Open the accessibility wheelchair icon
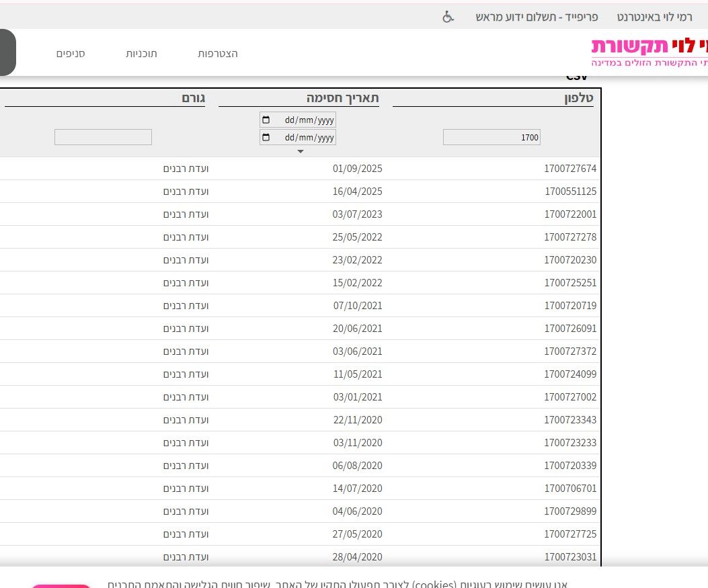This screenshot has width=708, height=588. 448,17
